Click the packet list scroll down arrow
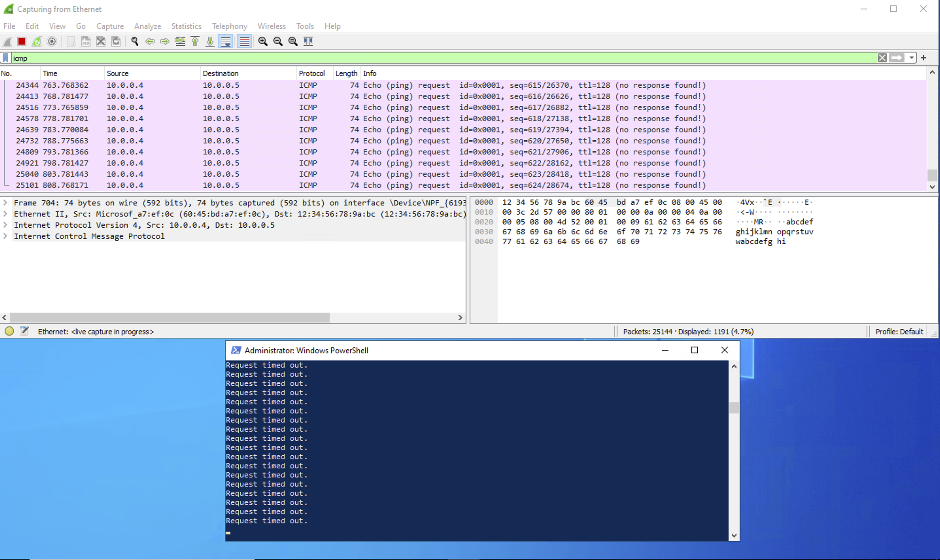940x560 pixels. 932,187
